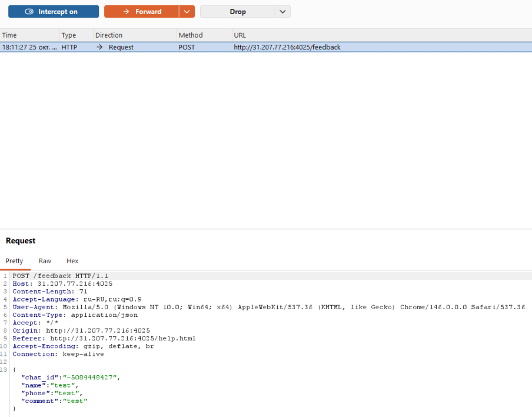Image resolution: width=532 pixels, height=417 pixels.
Task: Click the Host header value 31.207.77.216:4025
Action: pyautogui.click(x=75, y=283)
